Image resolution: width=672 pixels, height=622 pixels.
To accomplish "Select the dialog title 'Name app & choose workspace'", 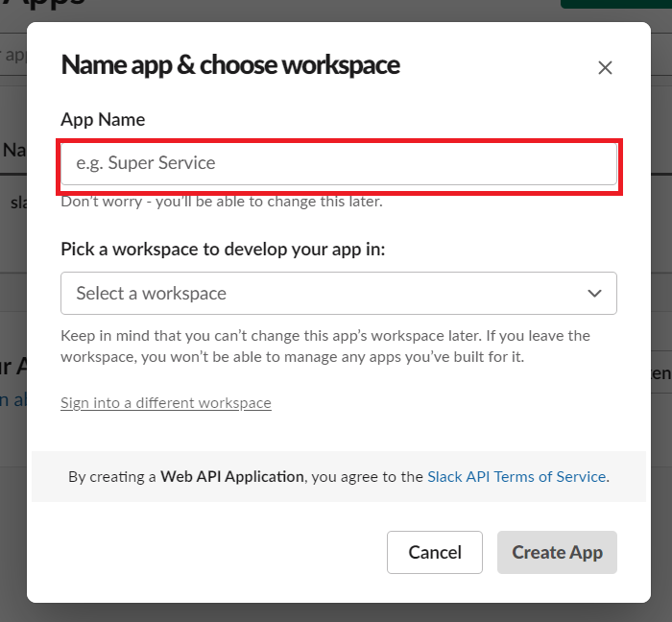I will tap(230, 65).
